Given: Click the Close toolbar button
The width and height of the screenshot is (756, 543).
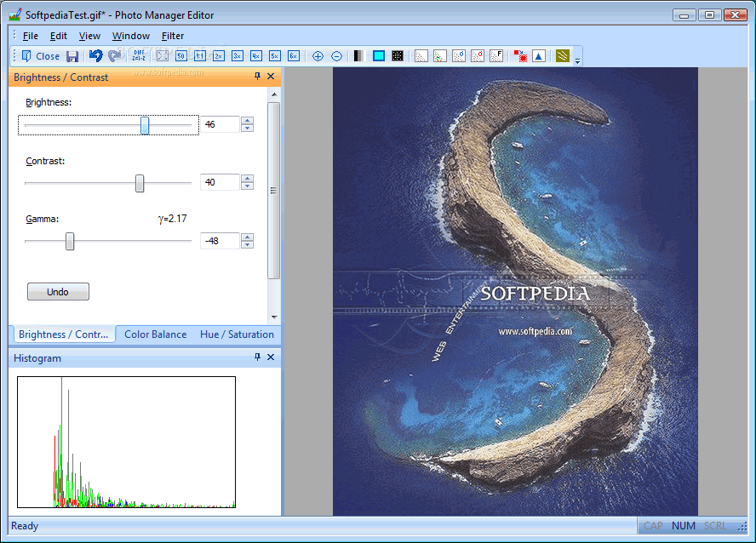Looking at the screenshot, I should [x=41, y=56].
